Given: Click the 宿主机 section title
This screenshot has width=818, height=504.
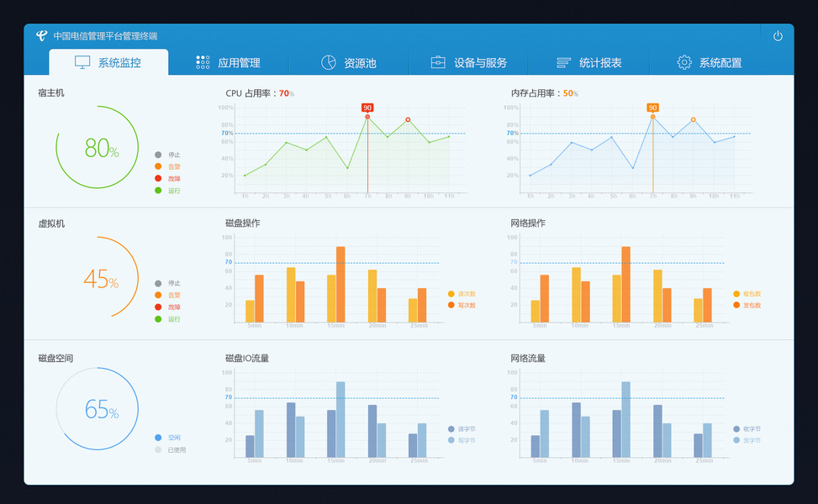Looking at the screenshot, I should (x=51, y=92).
